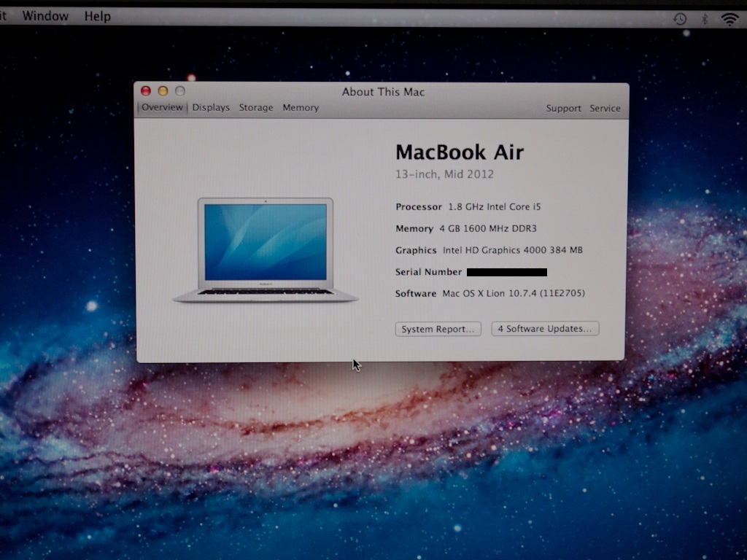Viewport: 747px width, 560px height.
Task: Open the Storage tab
Action: pyautogui.click(x=256, y=108)
